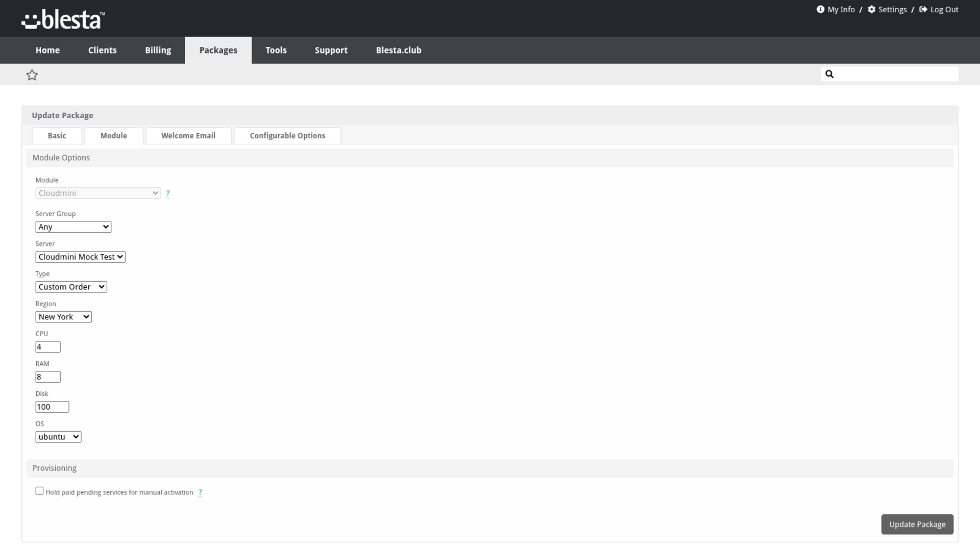Open the Server dropdown
The image size is (980, 551).
pos(81,257)
